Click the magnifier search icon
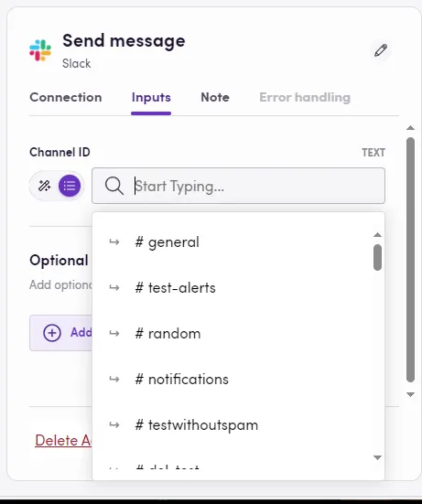 114,186
